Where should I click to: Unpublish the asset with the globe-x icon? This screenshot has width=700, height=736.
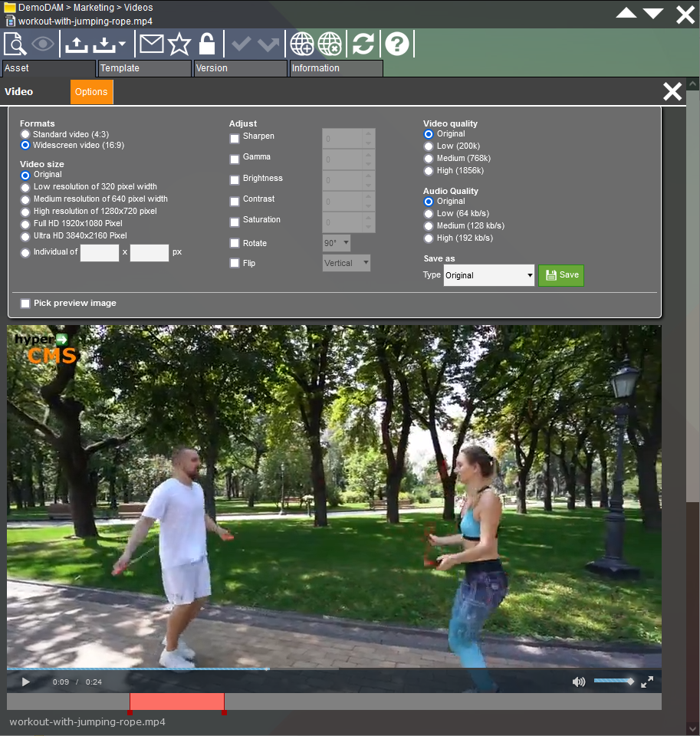[330, 44]
